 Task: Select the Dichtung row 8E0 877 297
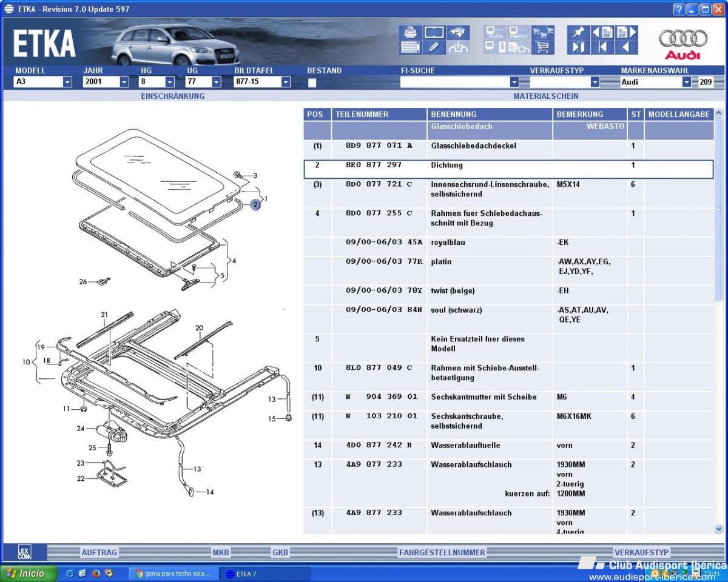[x=508, y=169]
